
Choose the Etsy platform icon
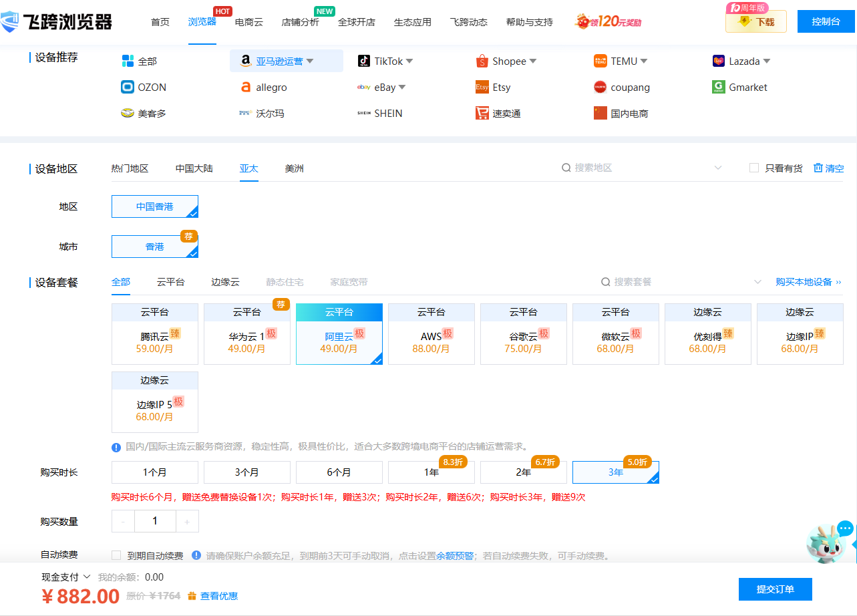(x=482, y=88)
